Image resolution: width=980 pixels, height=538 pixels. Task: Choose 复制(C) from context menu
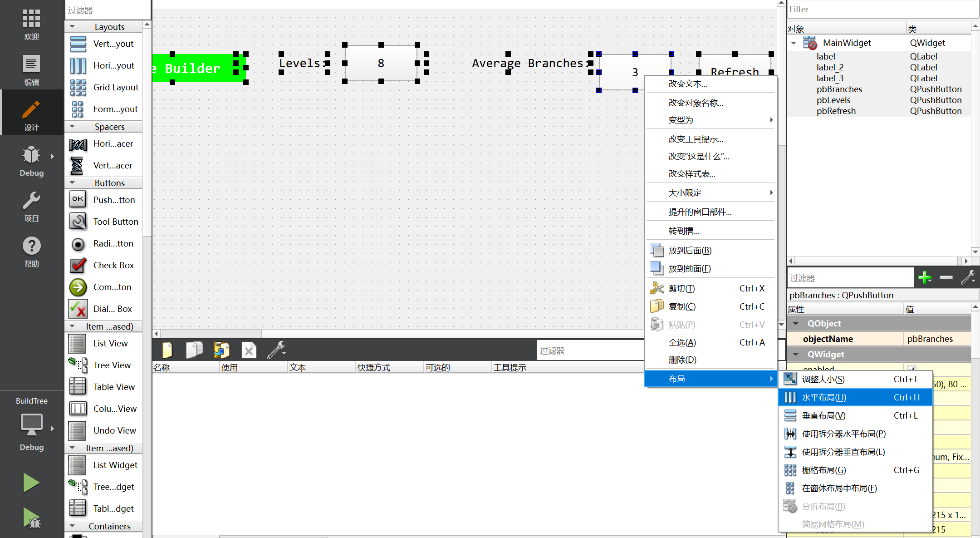click(x=710, y=307)
